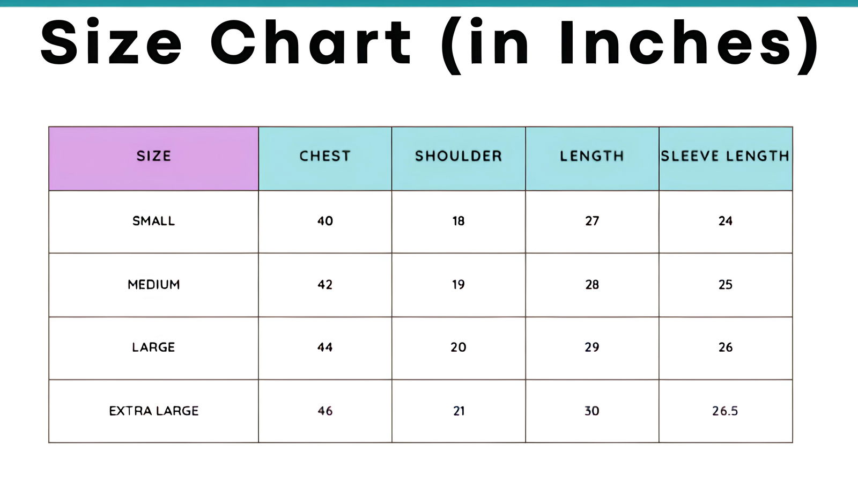The image size is (858, 504).
Task: Click the Large chest value 44
Action: [x=325, y=347]
